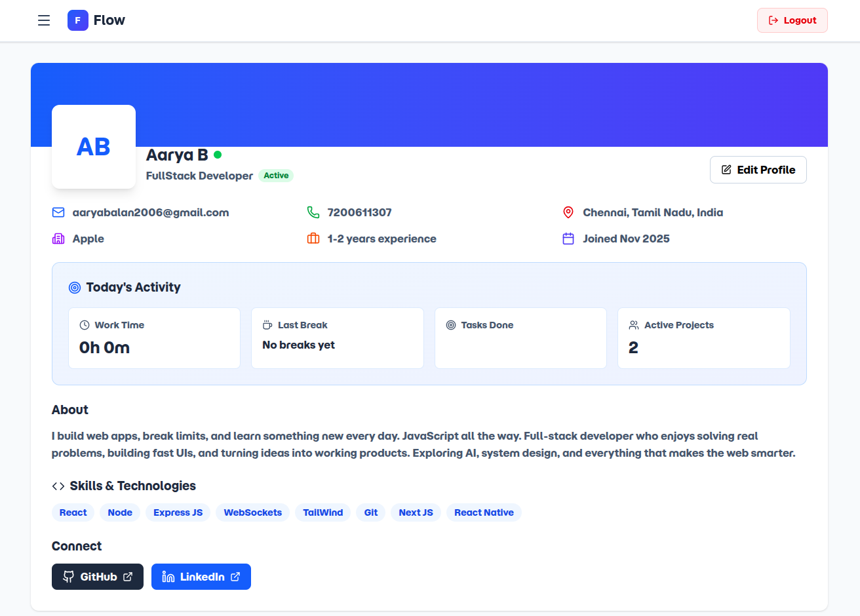Select the Next JS skill tag
Image resolution: width=860 pixels, height=616 pixels.
coord(416,512)
